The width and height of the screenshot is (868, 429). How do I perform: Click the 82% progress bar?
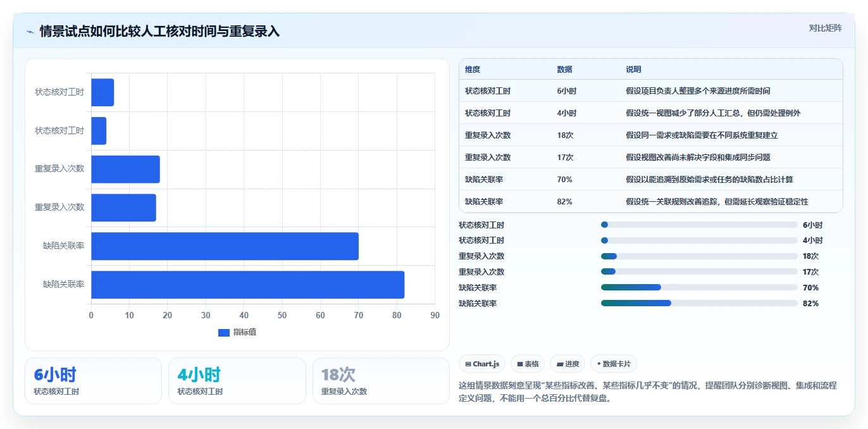699,303
